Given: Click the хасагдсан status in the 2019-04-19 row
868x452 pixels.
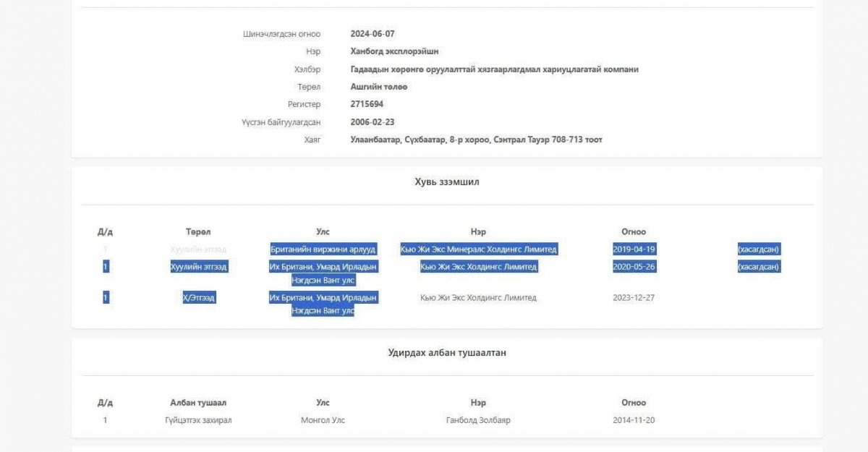Looking at the screenshot, I should tap(758, 250).
